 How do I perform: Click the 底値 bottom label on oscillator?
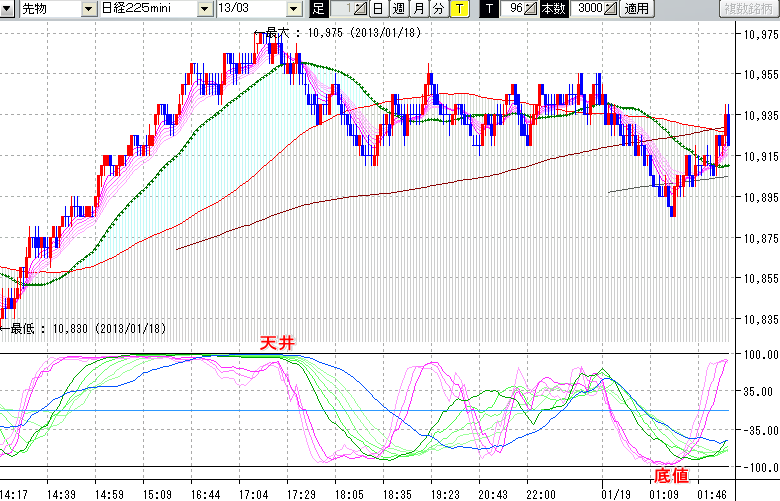(670, 475)
